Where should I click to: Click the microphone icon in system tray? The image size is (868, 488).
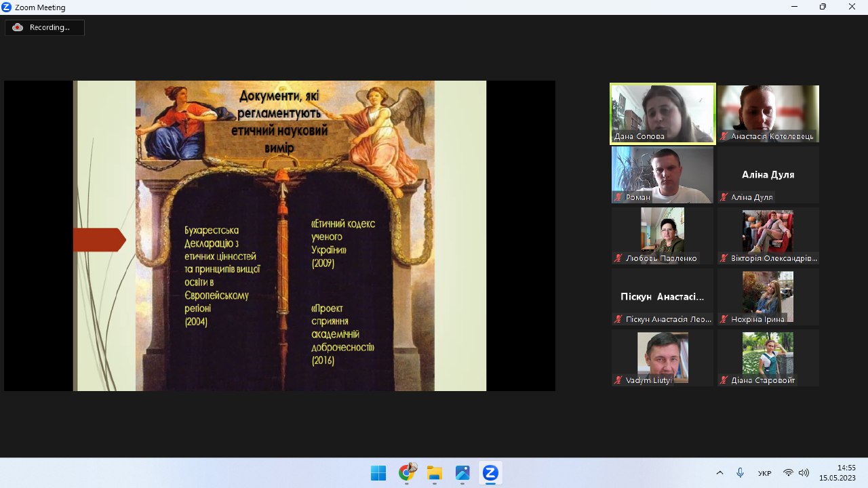741,473
